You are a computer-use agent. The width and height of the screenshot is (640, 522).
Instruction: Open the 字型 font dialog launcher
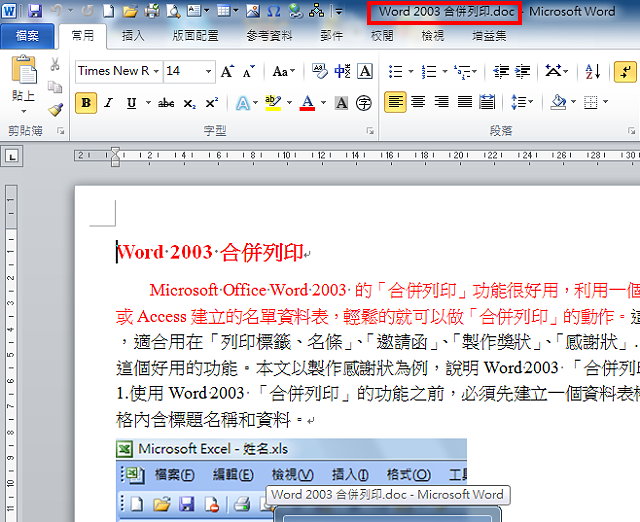[370, 131]
